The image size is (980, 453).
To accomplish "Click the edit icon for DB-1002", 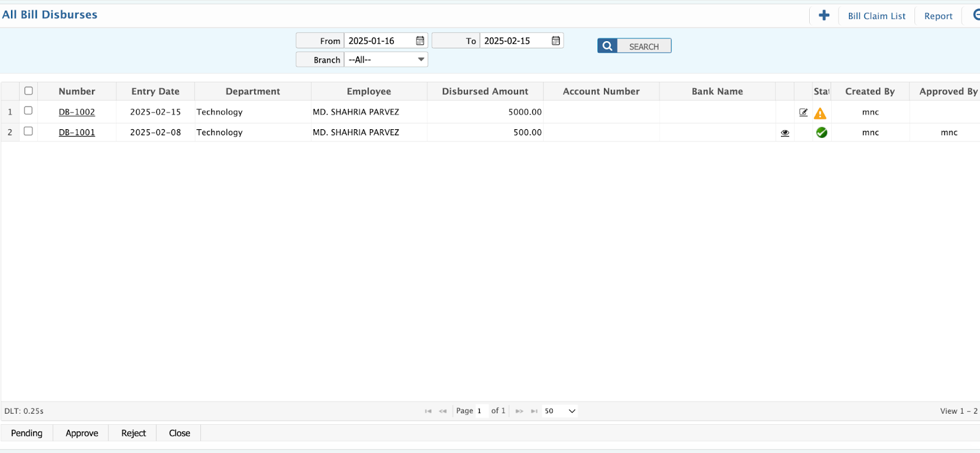I will coord(804,113).
